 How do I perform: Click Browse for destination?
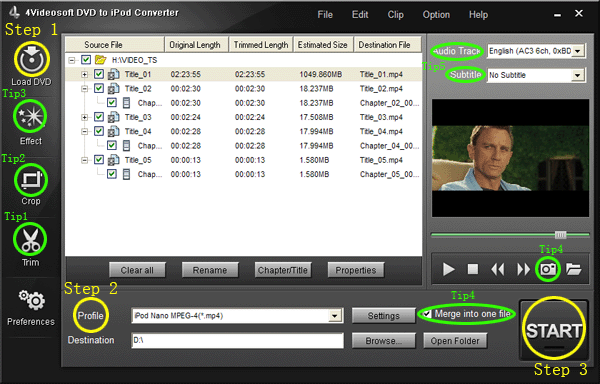coord(383,341)
